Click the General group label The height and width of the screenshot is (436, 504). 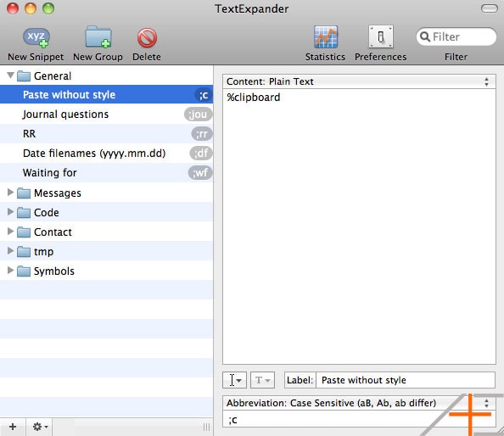tap(53, 76)
